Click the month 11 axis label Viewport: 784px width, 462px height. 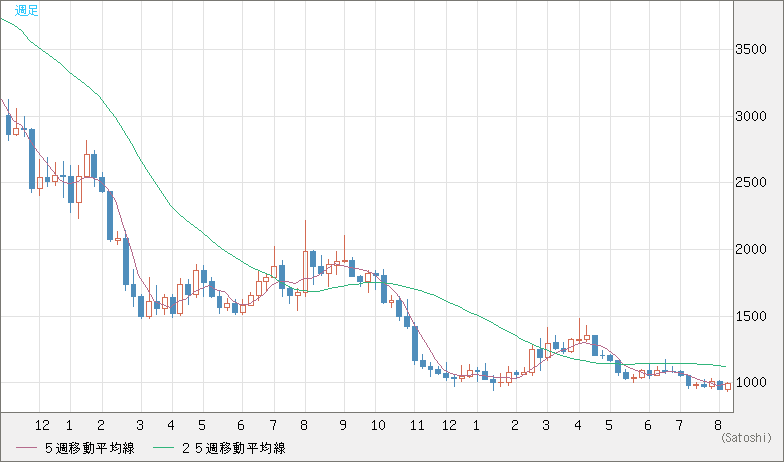pos(417,426)
